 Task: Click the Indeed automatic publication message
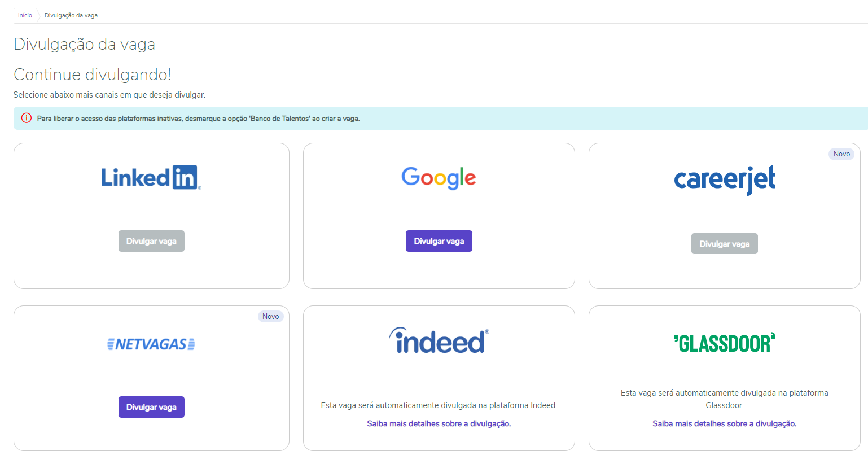point(439,405)
